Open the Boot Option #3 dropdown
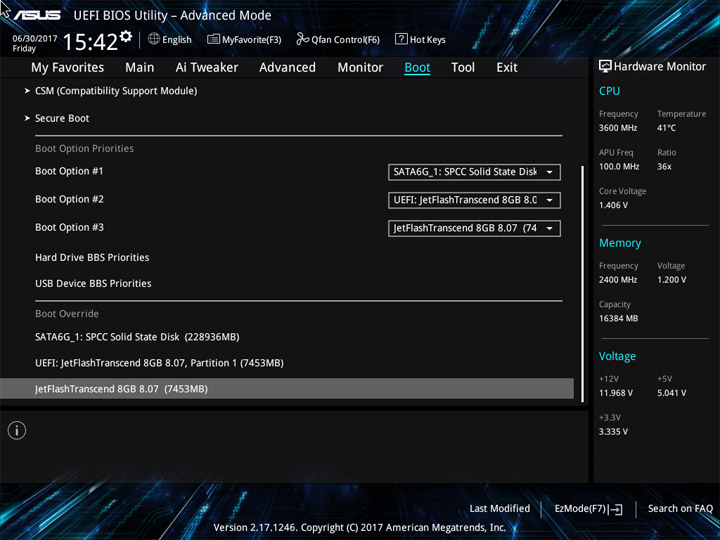 474,228
